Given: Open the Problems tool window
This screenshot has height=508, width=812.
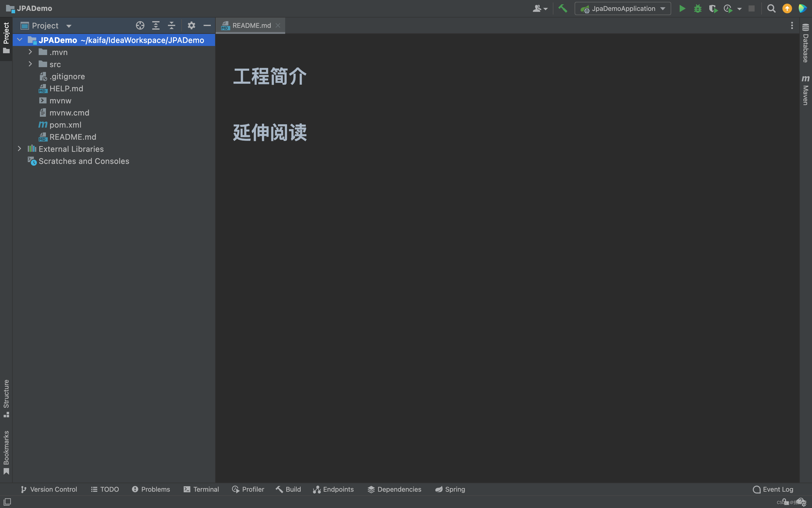Looking at the screenshot, I should 151,489.
